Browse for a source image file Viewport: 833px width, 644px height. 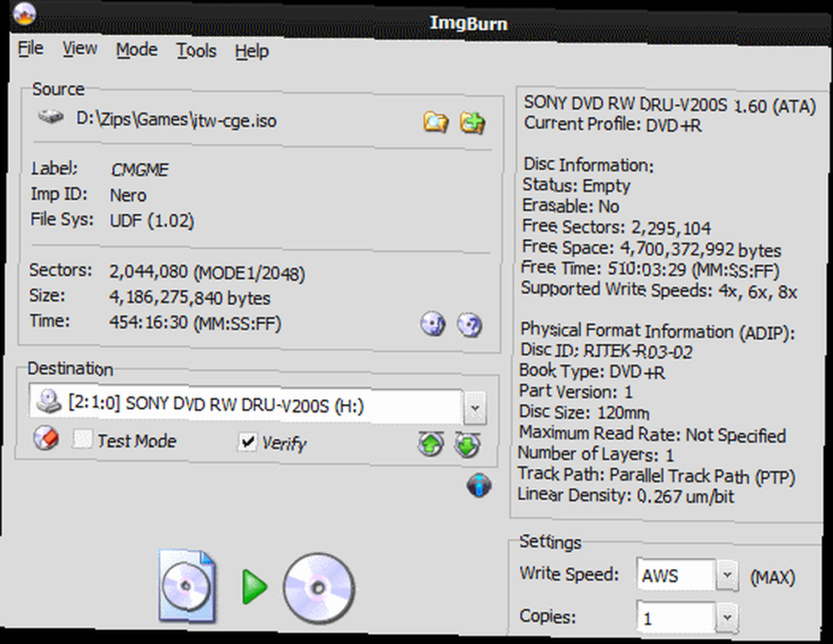[x=436, y=122]
